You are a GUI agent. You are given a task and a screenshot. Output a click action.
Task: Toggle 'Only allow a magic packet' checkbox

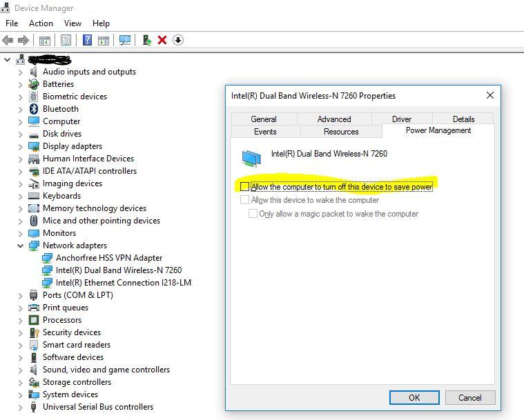(253, 213)
